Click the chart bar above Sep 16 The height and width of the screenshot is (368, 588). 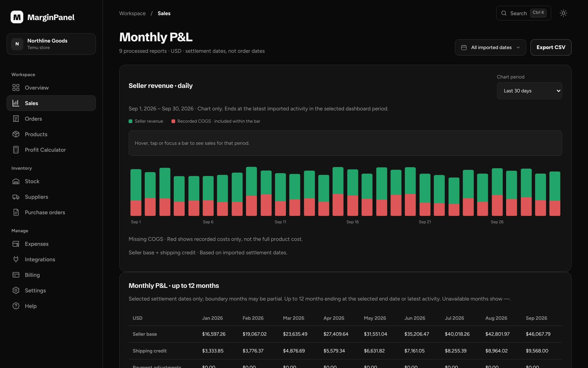click(x=353, y=193)
